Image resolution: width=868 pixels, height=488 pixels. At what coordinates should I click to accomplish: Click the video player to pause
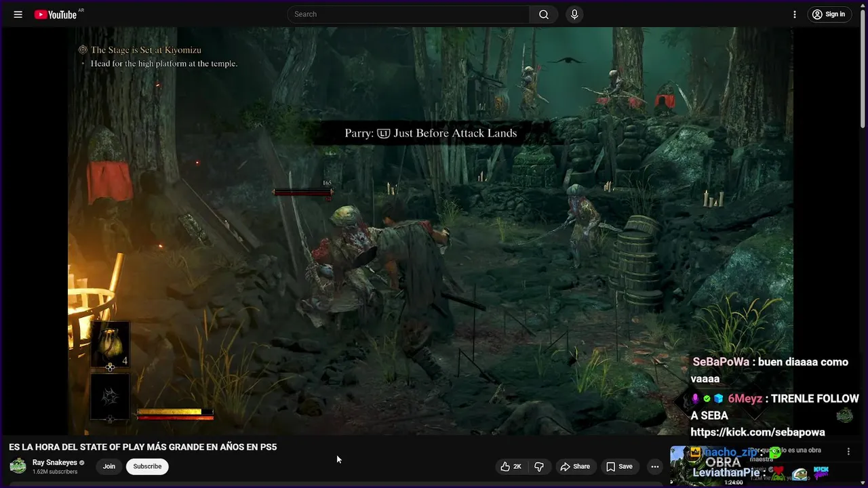coord(431,230)
